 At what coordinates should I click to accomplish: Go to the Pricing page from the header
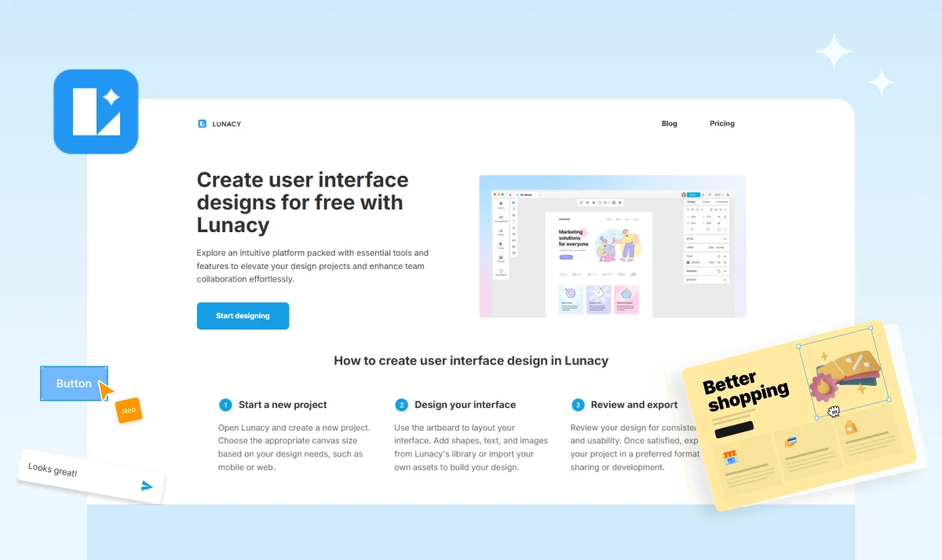coord(722,123)
